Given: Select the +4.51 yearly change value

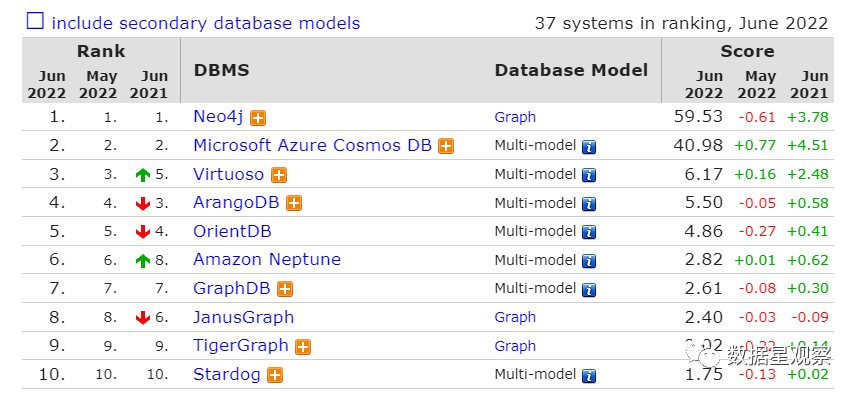Looking at the screenshot, I should [x=808, y=146].
